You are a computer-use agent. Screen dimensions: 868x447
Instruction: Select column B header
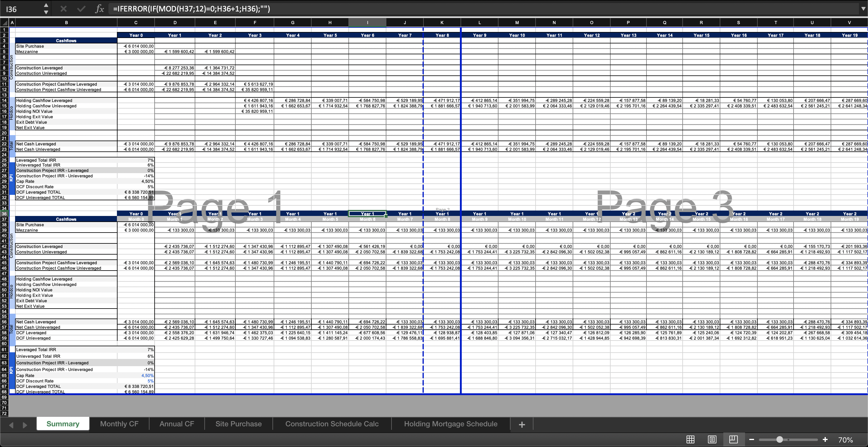coord(66,23)
